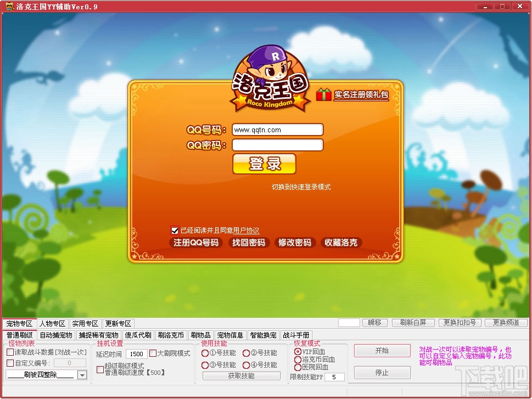Click the 延迟时间 1500 field

pyautogui.click(x=137, y=354)
